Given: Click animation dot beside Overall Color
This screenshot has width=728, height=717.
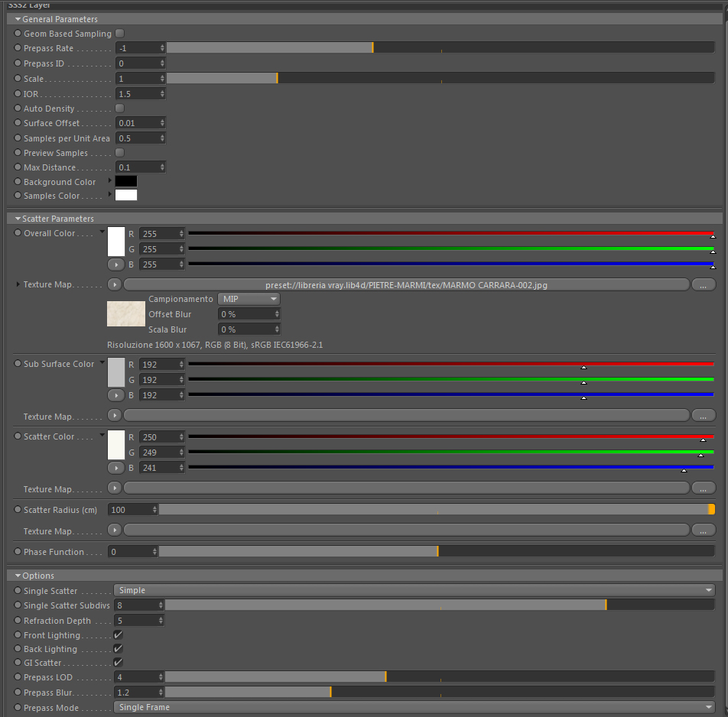Looking at the screenshot, I should coord(18,233).
